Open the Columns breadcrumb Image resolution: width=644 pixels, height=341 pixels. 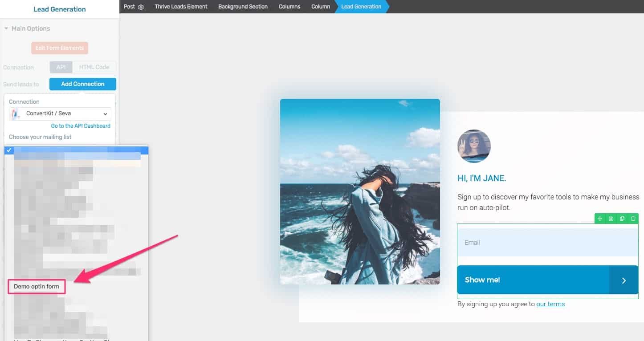(x=289, y=7)
